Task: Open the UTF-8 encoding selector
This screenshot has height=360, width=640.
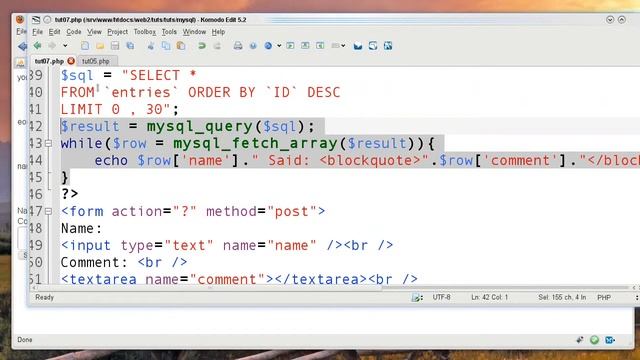Action: [x=442, y=297]
